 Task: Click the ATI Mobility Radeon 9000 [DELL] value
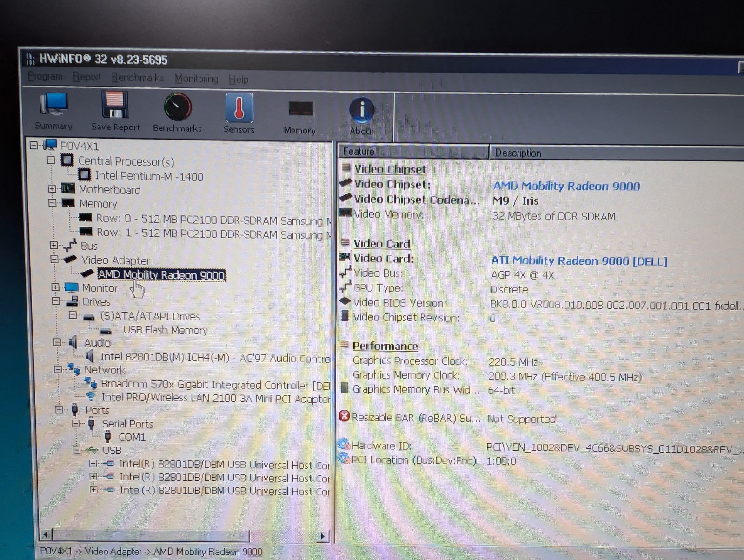[579, 261]
